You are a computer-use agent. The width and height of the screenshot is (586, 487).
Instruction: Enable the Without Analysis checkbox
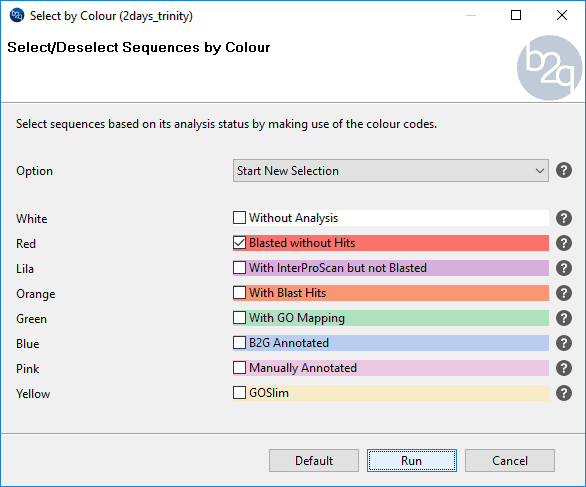[239, 218]
